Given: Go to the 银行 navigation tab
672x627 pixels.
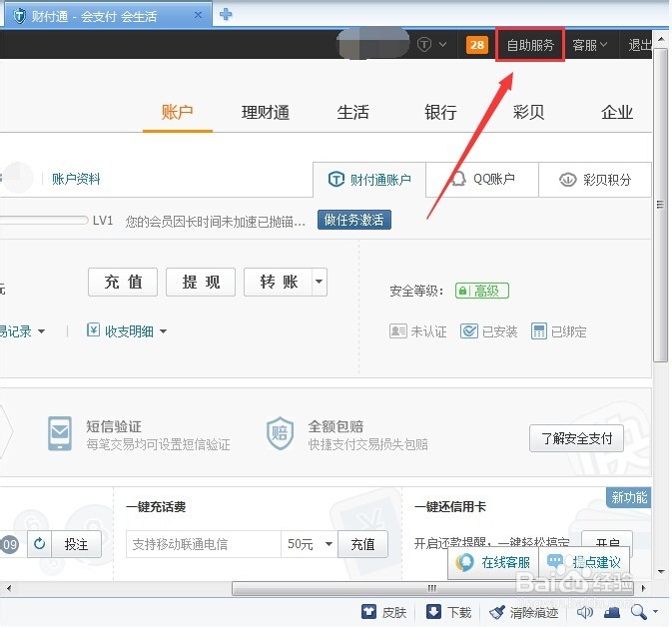Looking at the screenshot, I should pyautogui.click(x=440, y=112).
